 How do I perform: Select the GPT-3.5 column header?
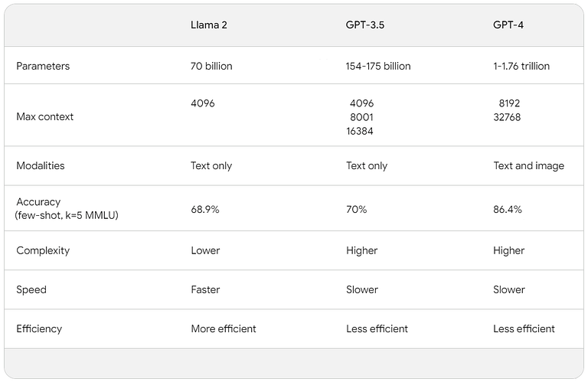coord(365,25)
